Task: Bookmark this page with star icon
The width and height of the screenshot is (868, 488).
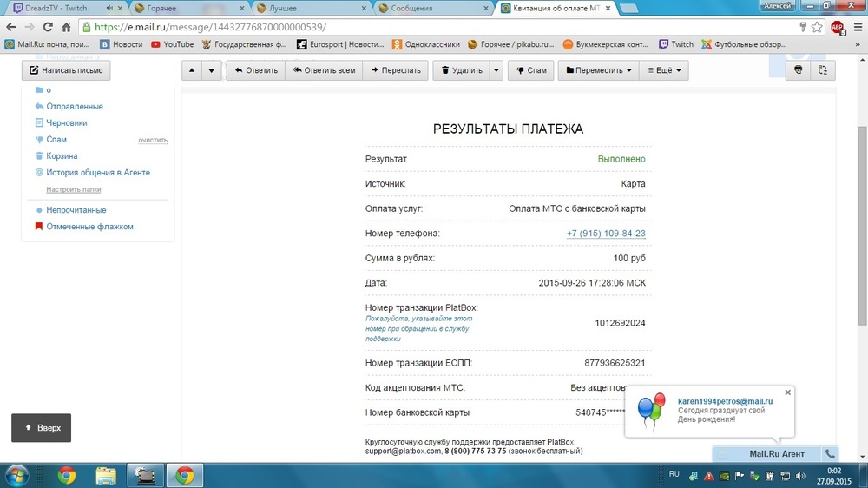Action: coord(817,27)
